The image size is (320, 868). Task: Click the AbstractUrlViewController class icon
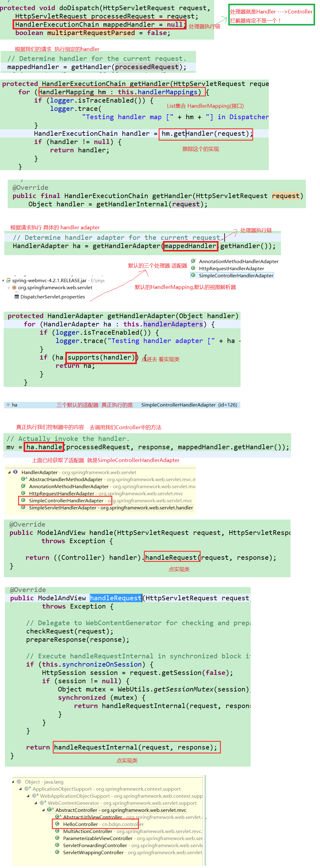[x=58, y=817]
